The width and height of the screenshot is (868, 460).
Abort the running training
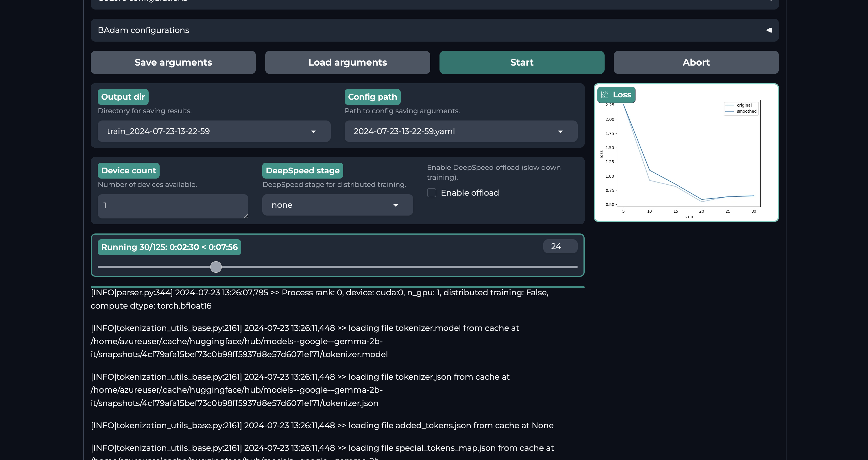pos(696,63)
